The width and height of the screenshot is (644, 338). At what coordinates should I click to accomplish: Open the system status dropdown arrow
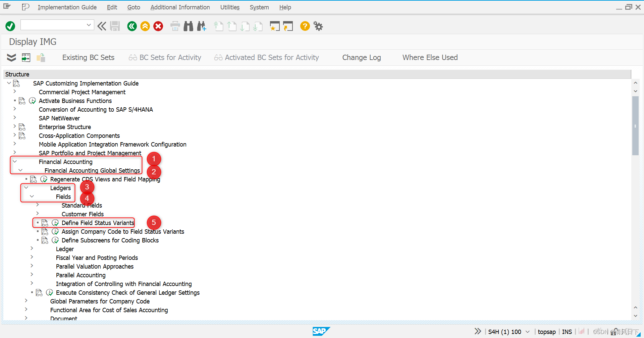(x=528, y=332)
